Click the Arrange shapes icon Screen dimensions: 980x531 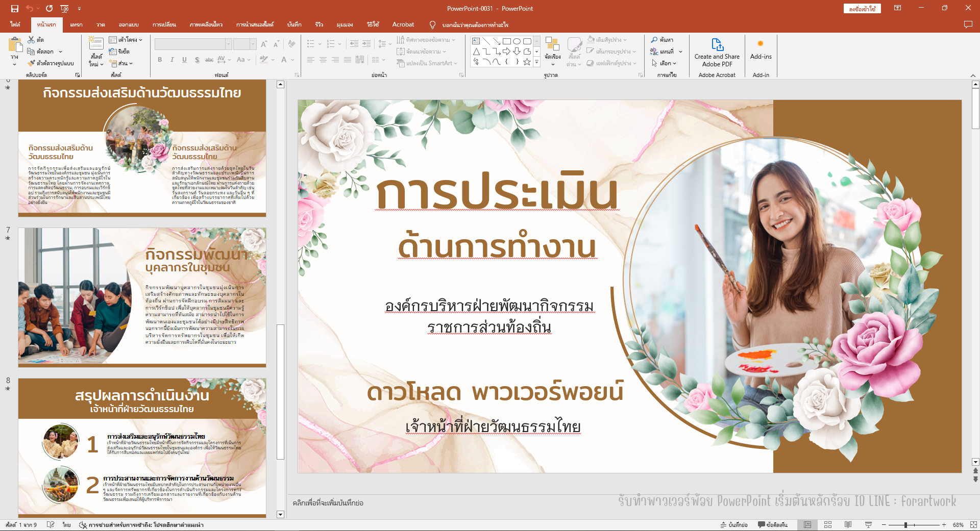[x=552, y=44]
